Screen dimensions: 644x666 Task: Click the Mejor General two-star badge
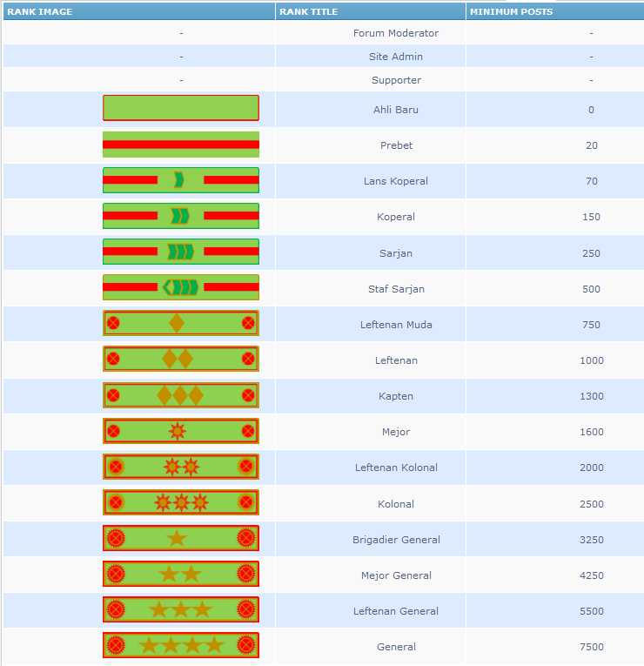click(x=181, y=574)
